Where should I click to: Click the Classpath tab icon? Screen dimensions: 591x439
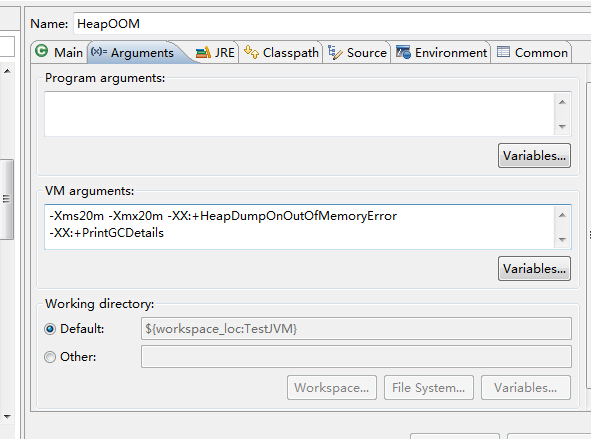point(251,52)
